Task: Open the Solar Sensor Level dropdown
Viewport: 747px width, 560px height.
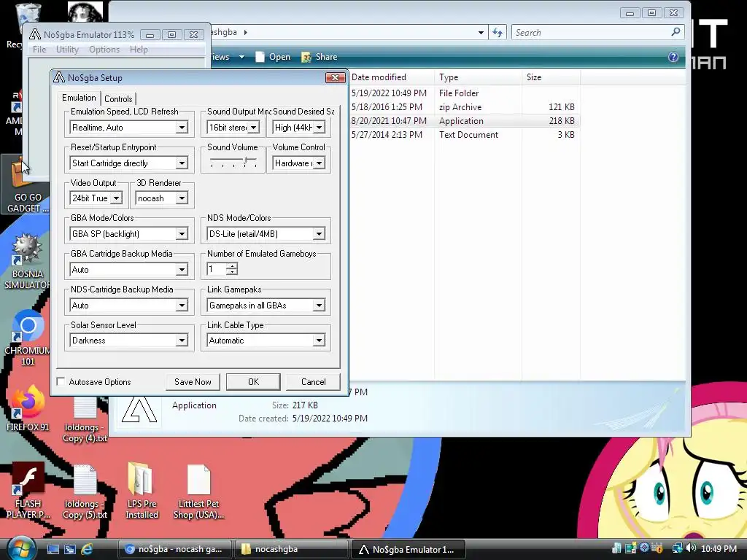Action: 182,341
